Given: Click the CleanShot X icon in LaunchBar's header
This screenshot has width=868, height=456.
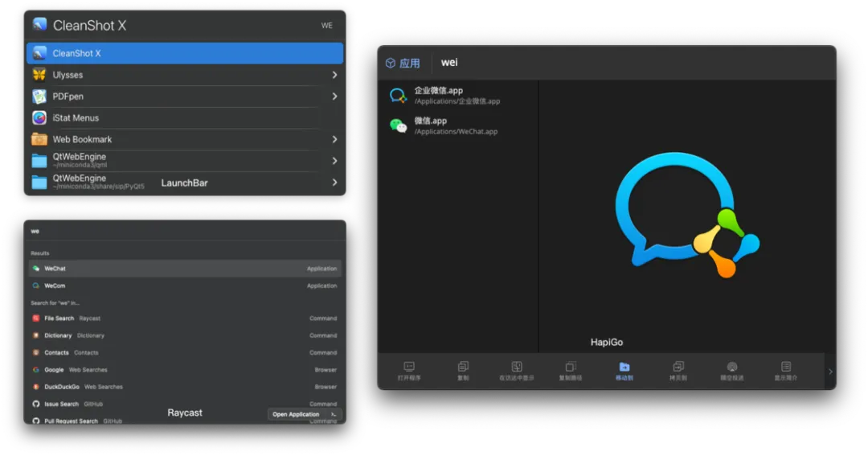Looking at the screenshot, I should tap(39, 24).
